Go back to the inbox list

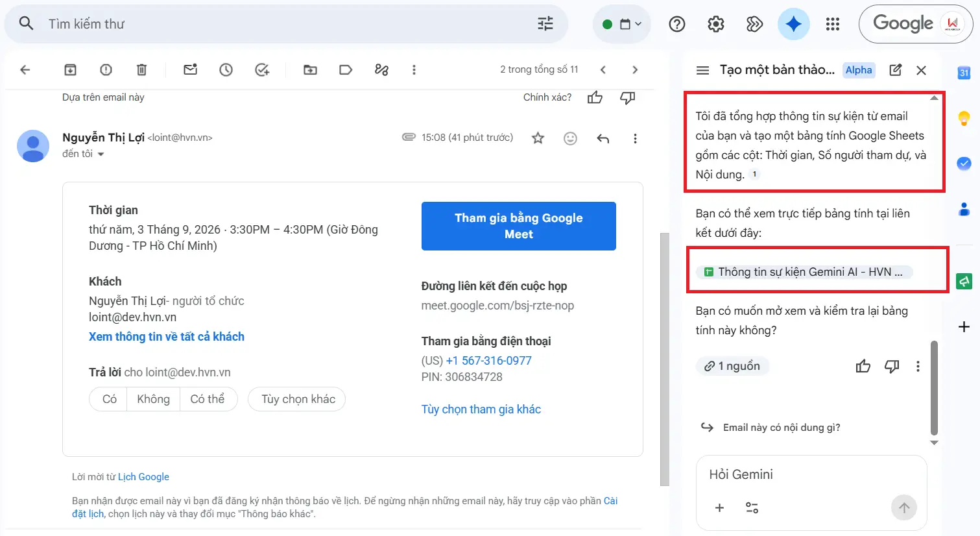click(x=25, y=69)
